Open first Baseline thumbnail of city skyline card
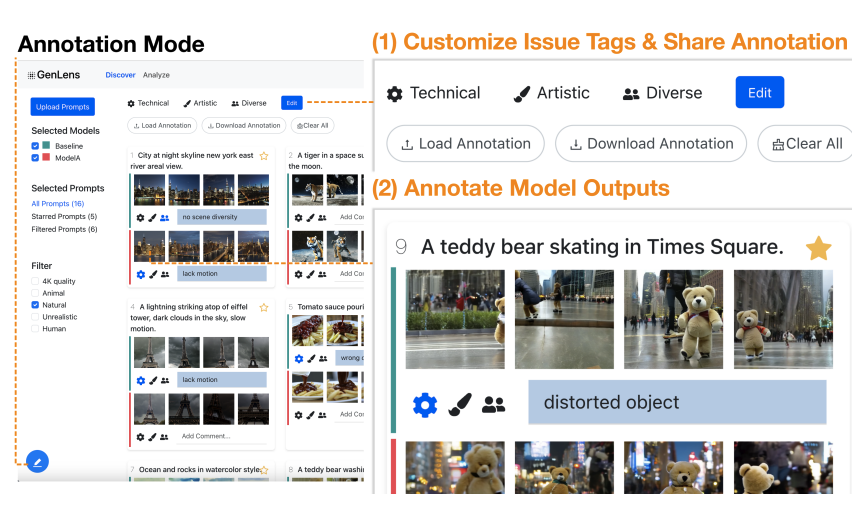Viewport: 863px width, 512px height. tap(150, 190)
